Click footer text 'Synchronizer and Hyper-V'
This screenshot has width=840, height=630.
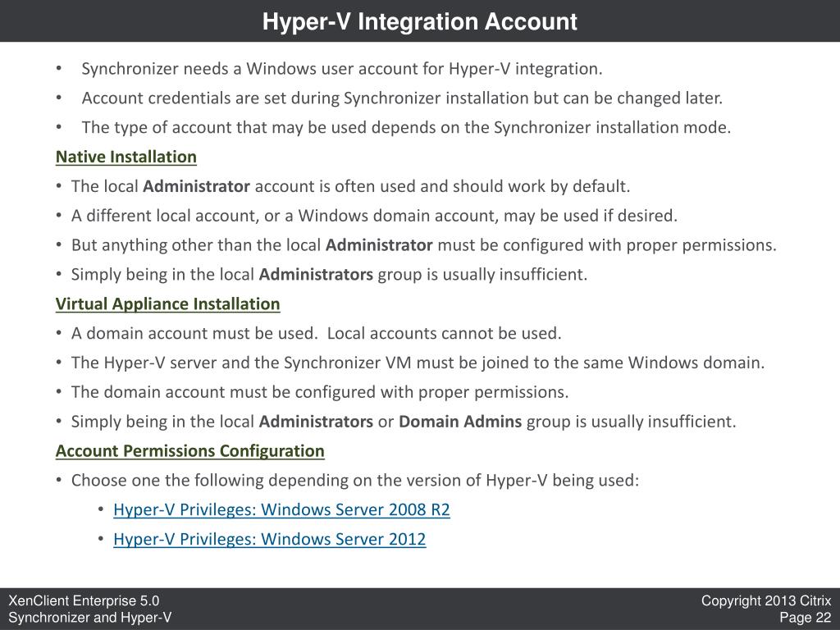(90, 618)
